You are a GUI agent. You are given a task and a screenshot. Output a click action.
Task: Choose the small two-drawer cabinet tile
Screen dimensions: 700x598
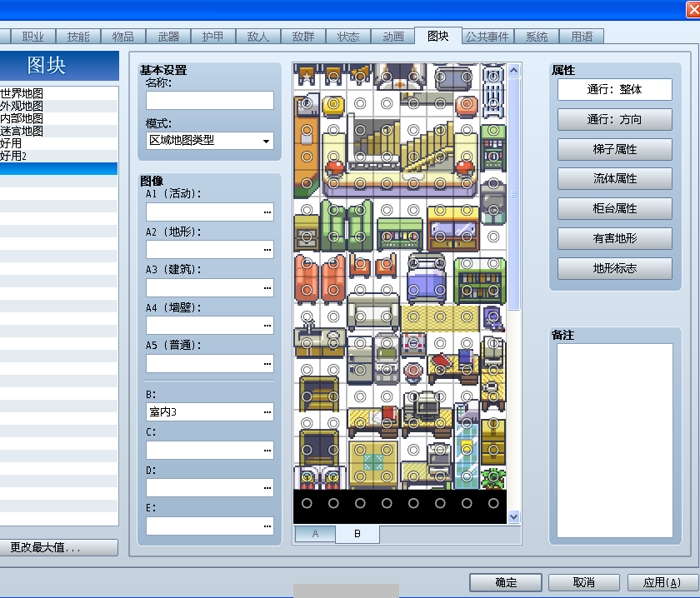coord(307,237)
